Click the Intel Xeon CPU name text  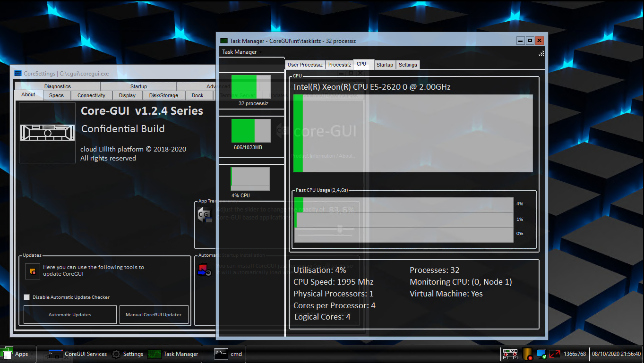click(372, 87)
